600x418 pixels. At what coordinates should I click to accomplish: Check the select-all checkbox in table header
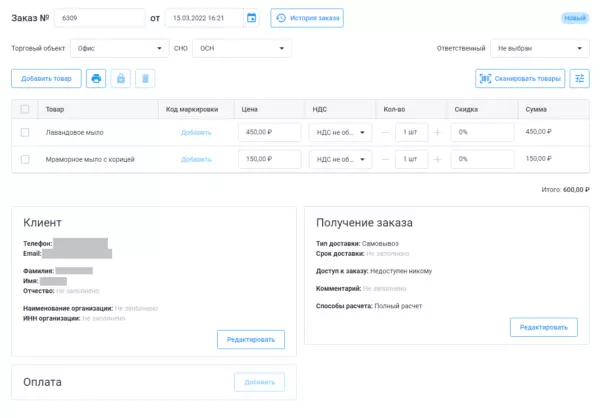point(25,109)
